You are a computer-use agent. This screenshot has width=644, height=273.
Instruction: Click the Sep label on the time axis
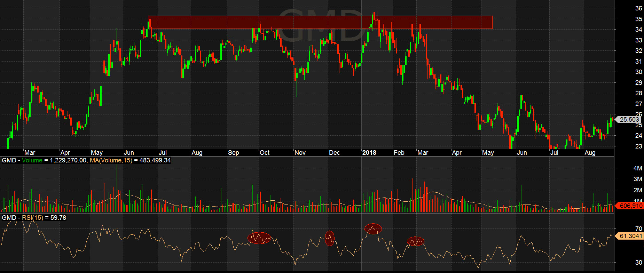(x=233, y=153)
